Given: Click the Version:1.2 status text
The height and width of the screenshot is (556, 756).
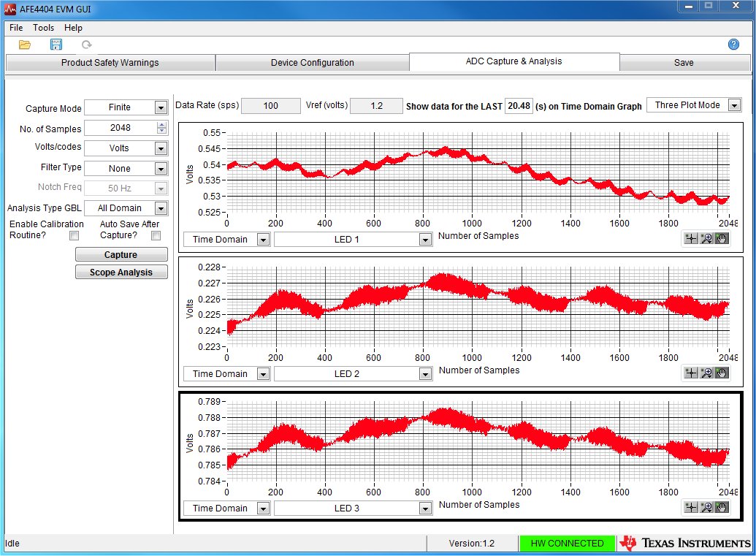Looking at the screenshot, I should pyautogui.click(x=472, y=544).
